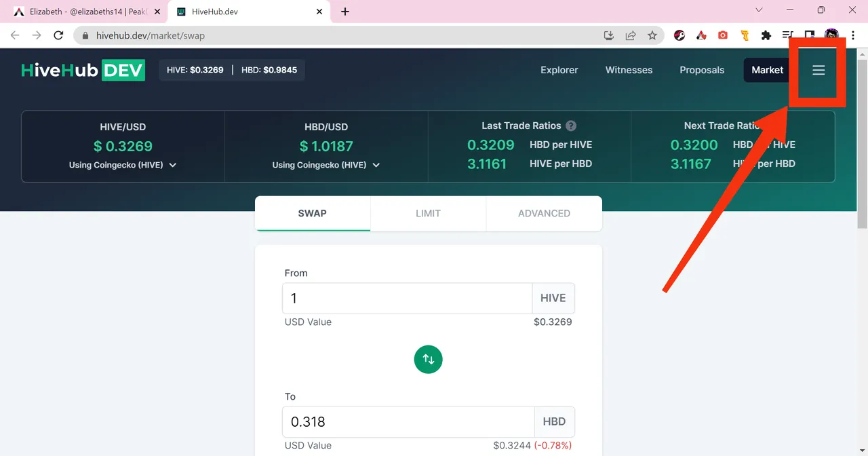Click the install app icon in address bar
Screen dimensions: 868x456
point(609,35)
